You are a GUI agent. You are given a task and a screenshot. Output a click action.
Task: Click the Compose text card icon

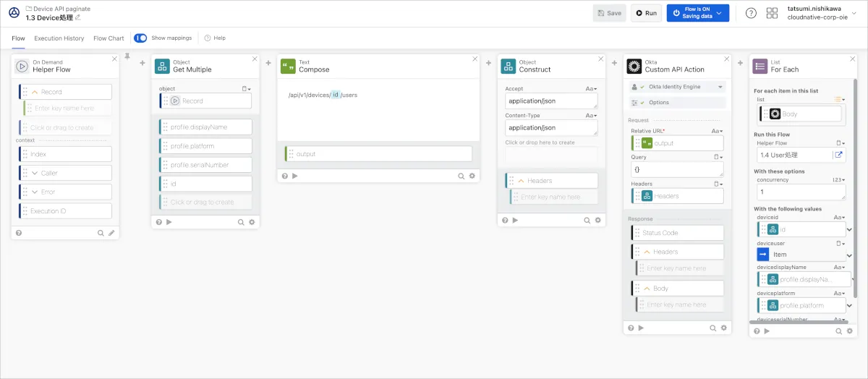click(x=288, y=66)
